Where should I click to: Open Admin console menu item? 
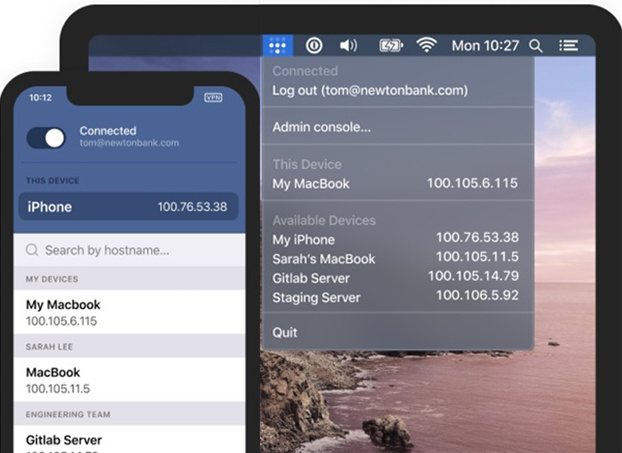tap(322, 127)
